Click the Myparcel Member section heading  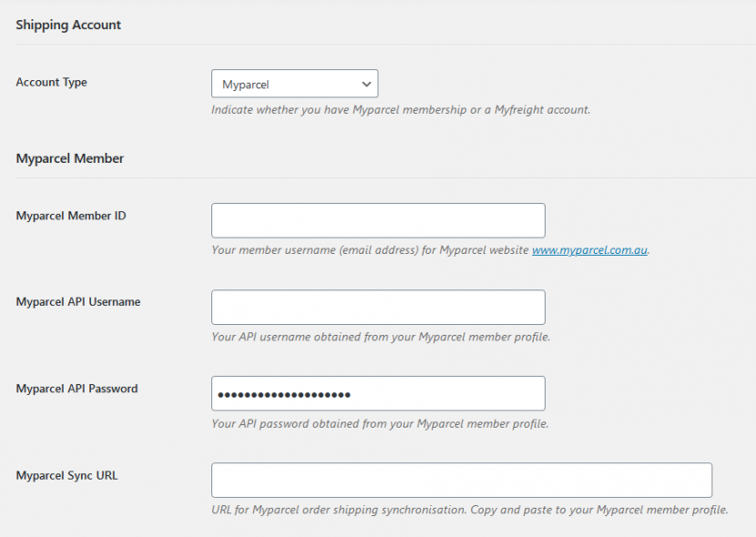70,157
